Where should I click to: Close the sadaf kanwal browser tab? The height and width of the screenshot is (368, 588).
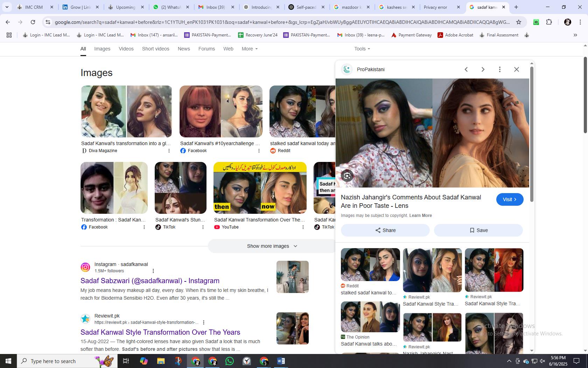[504, 7]
